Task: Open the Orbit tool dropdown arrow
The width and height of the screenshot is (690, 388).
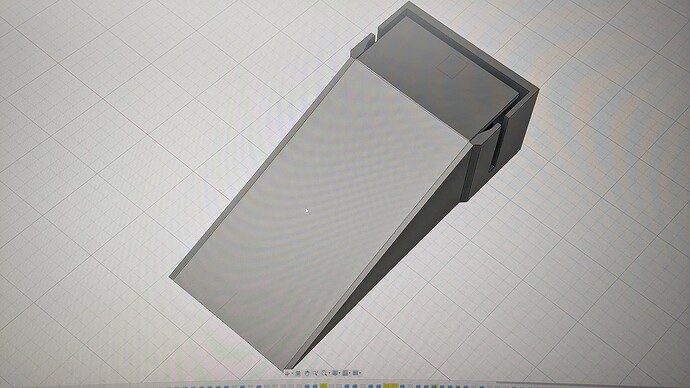Action: pos(292,373)
